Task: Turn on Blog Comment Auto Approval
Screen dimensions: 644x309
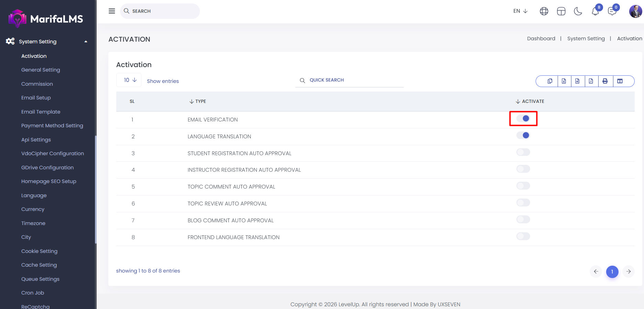Action: click(x=523, y=220)
